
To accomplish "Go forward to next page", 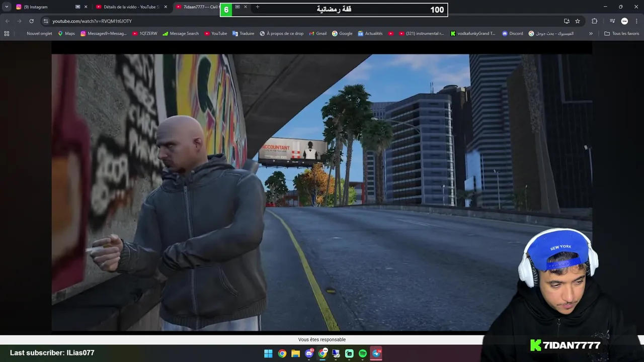I will 19,21.
